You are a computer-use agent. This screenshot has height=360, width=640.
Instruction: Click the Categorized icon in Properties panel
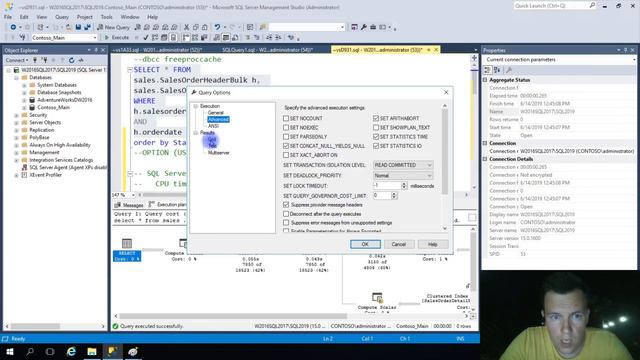tap(488, 70)
